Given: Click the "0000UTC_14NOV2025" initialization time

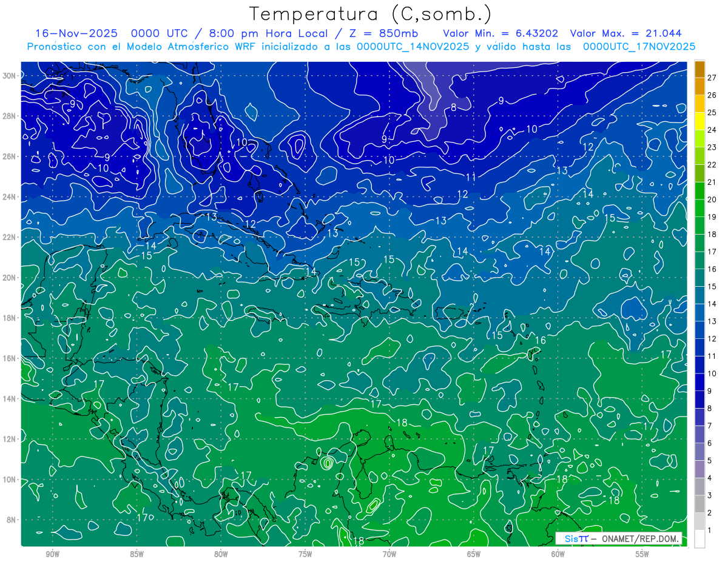Looking at the screenshot, I should (413, 47).
